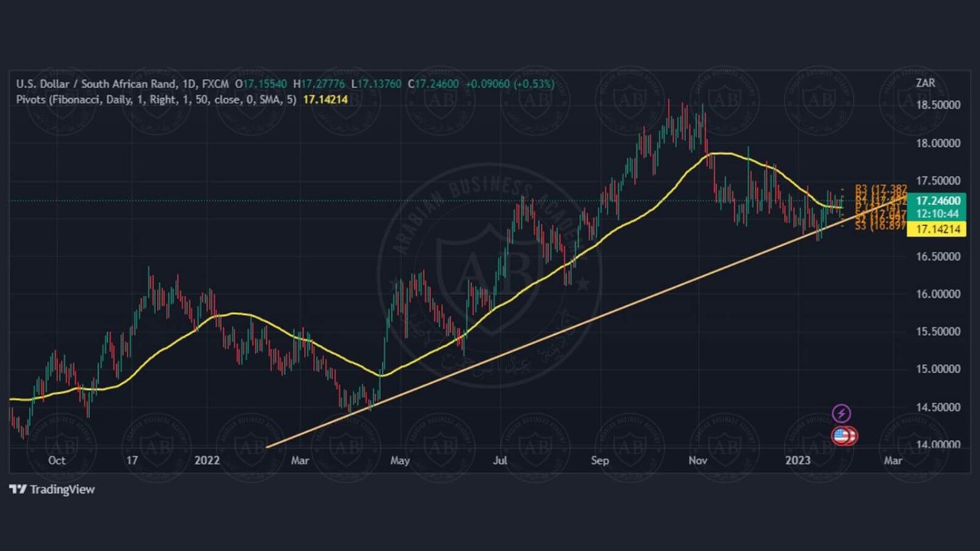
Task: Click the S3 pivot level label
Action: pyautogui.click(x=880, y=226)
